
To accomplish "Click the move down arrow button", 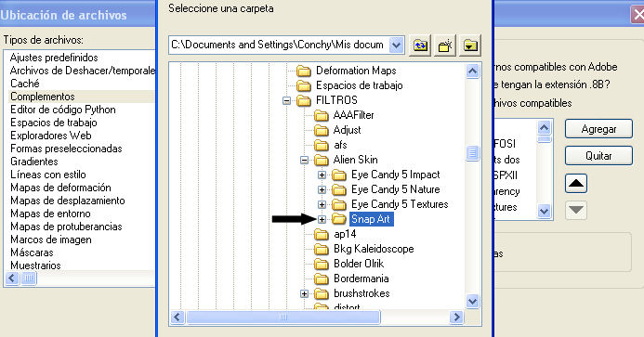I will click(576, 210).
